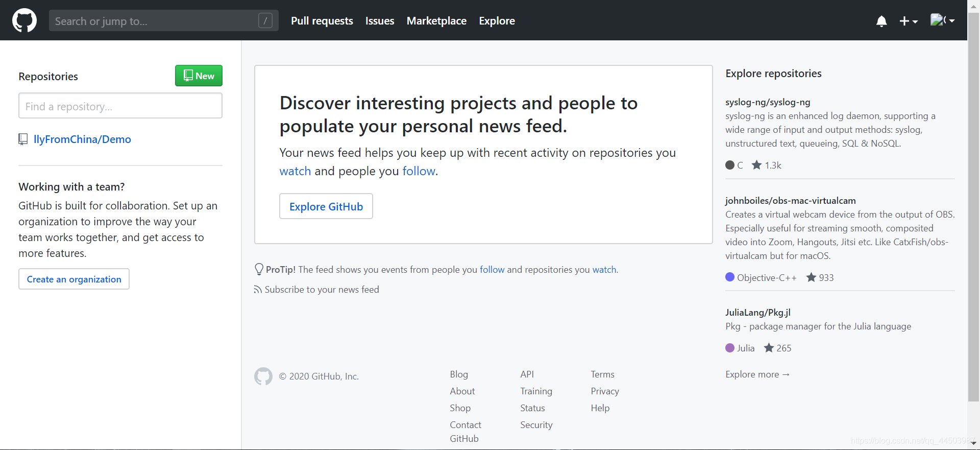Open Pull requests in top navigation
The width and height of the screenshot is (980, 450).
[322, 21]
